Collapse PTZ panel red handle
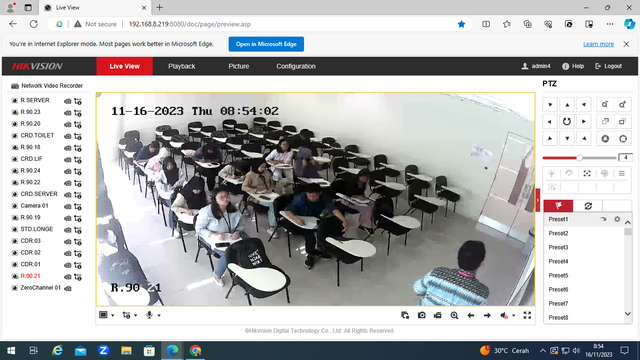This screenshot has height=360, width=640. tap(538, 200)
